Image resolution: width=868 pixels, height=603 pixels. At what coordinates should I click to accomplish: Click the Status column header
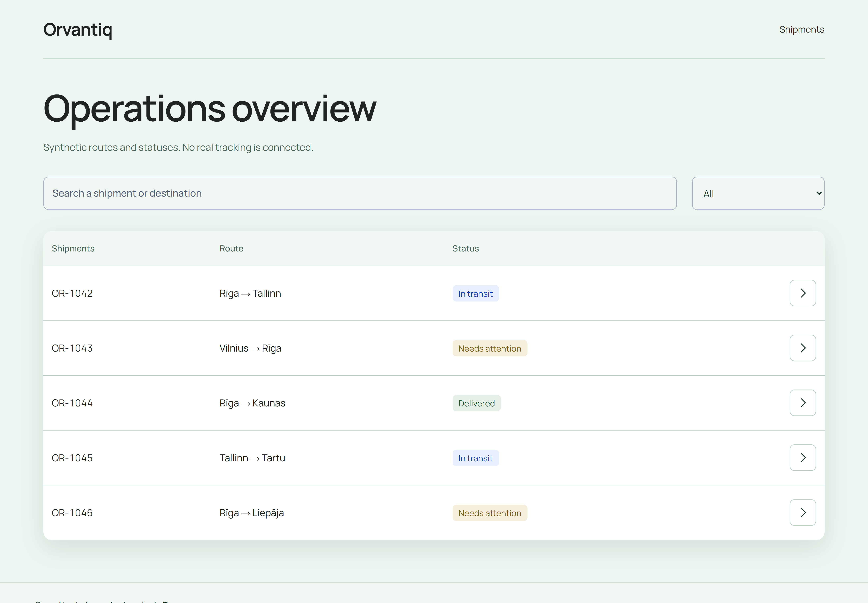click(465, 249)
